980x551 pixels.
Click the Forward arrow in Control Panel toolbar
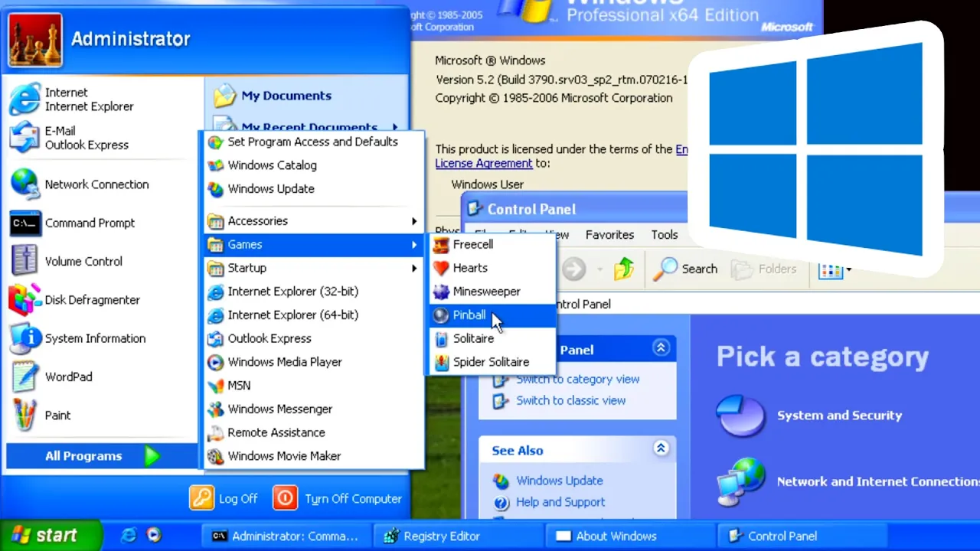573,269
